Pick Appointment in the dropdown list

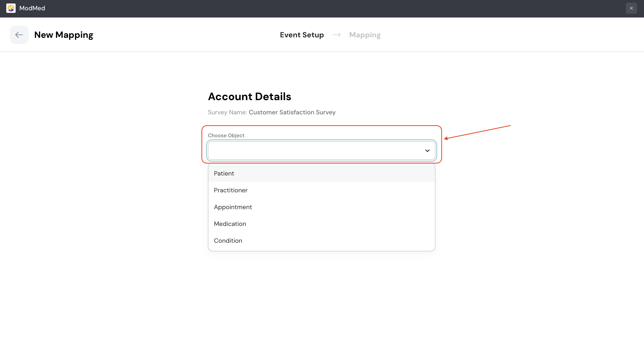[233, 207]
